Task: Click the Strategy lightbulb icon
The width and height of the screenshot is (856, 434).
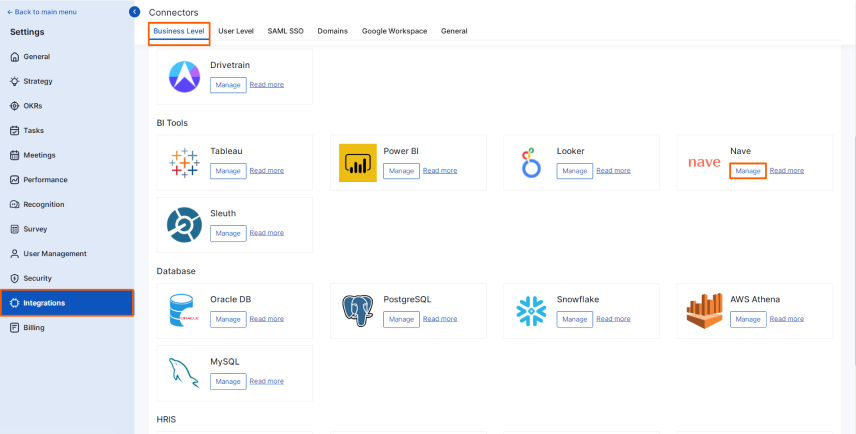Action: [15, 81]
